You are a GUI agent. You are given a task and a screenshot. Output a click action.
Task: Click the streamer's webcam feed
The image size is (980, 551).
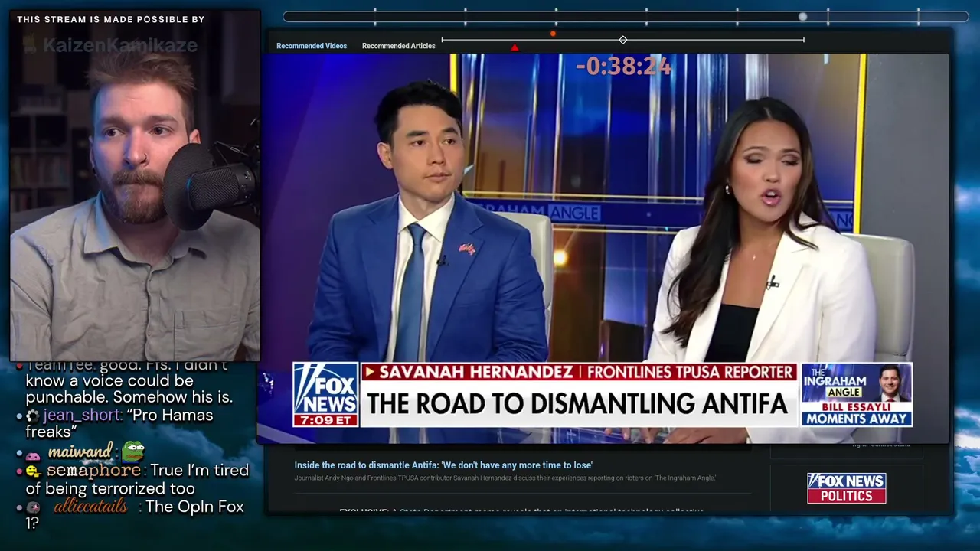(136, 184)
